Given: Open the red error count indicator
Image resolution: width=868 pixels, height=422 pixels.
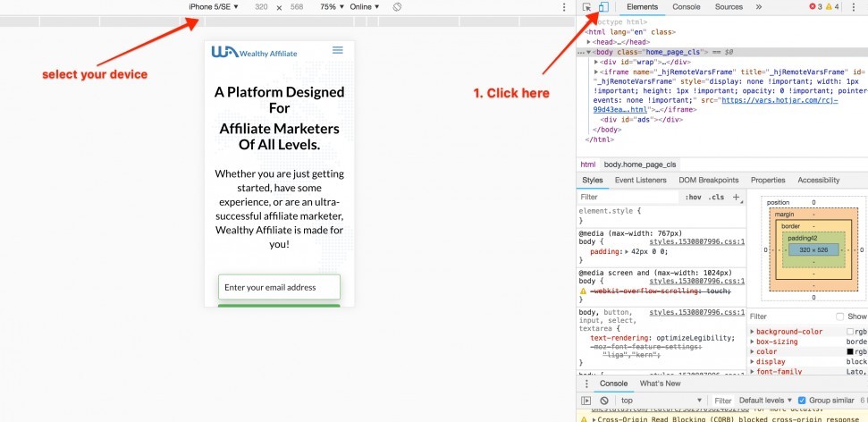Looking at the screenshot, I should coord(816,7).
